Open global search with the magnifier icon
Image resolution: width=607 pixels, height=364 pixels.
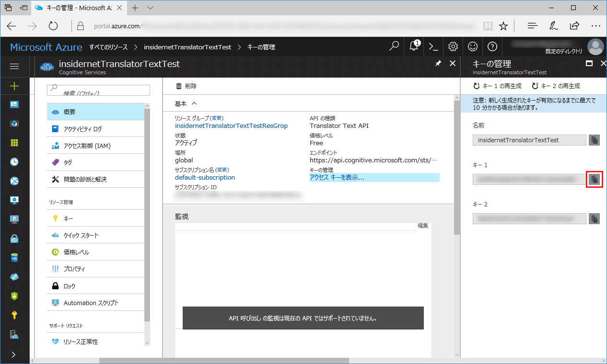(x=394, y=46)
